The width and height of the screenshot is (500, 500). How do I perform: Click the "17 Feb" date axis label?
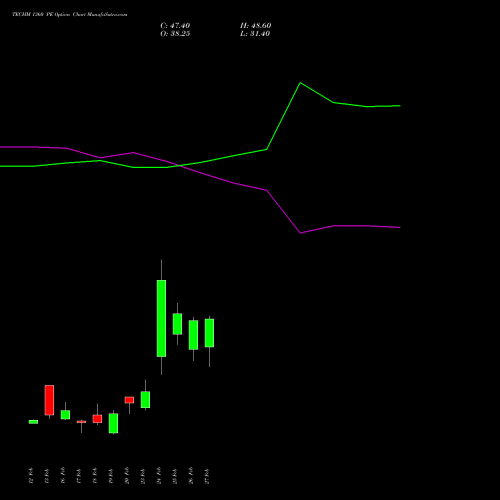pos(79,476)
